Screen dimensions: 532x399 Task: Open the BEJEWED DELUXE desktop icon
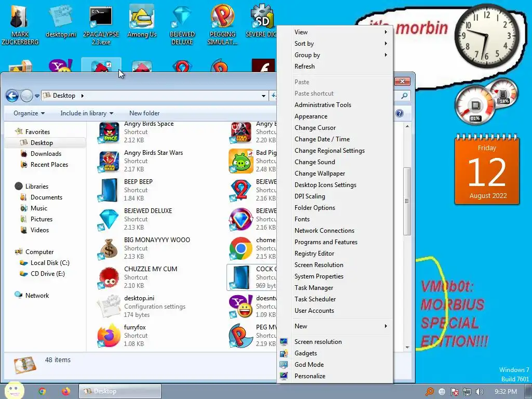(182, 24)
